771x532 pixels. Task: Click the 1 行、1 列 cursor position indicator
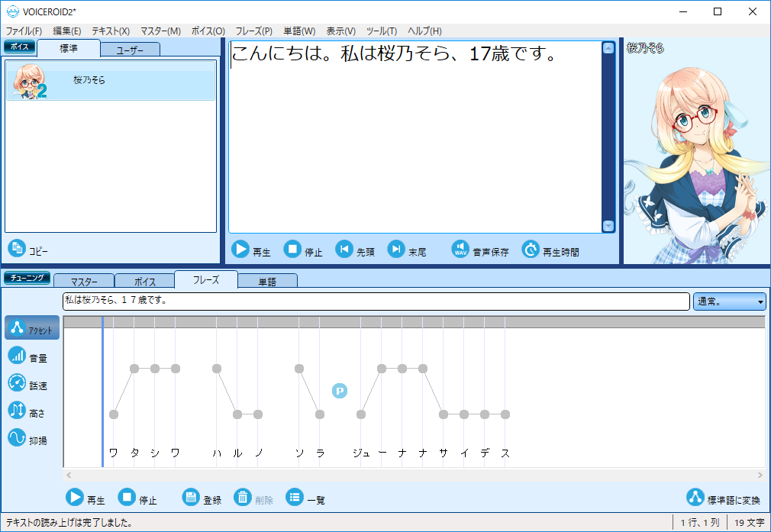coord(700,523)
